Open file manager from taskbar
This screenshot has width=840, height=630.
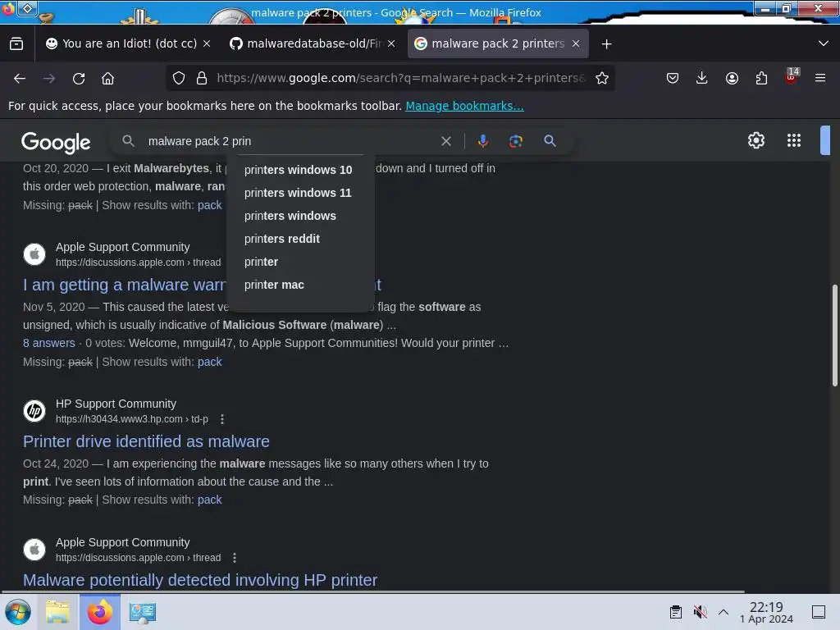pos(57,612)
